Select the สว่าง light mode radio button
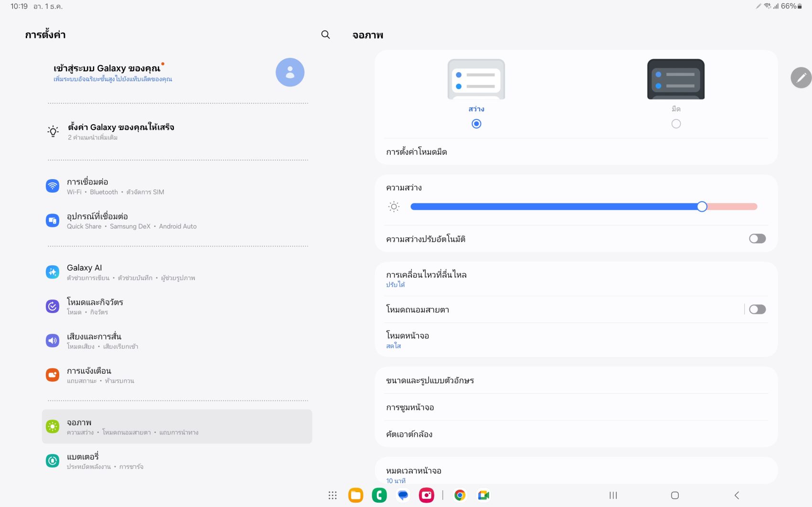The width and height of the screenshot is (812, 507). (x=476, y=124)
